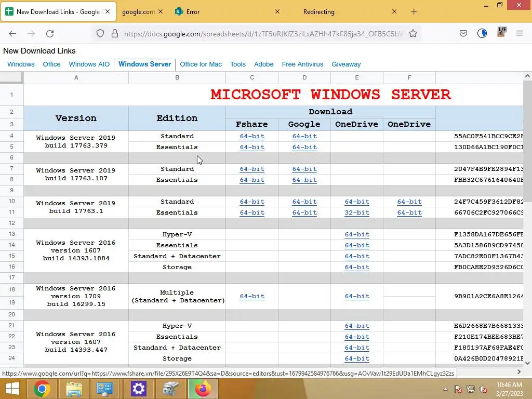Open the tracking protection shield icon
Image resolution: width=532 pixels, height=399 pixels.
[100, 34]
